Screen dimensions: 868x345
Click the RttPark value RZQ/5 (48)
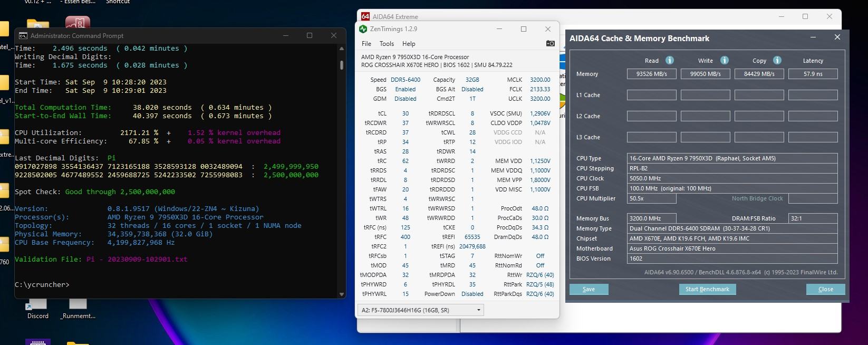[540, 284]
